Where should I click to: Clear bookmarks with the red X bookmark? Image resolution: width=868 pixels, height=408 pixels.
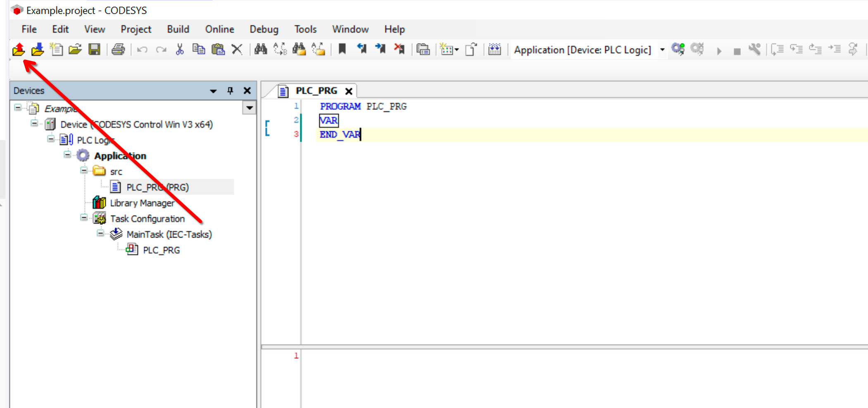click(x=400, y=49)
